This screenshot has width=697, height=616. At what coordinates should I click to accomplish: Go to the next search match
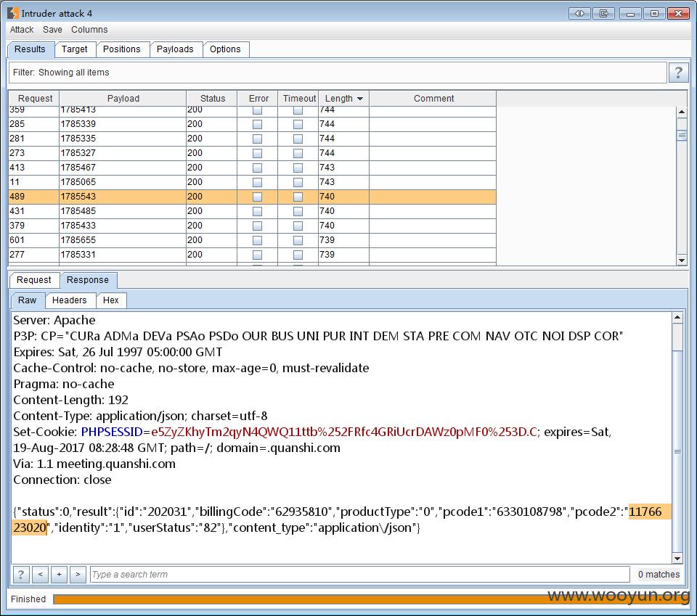click(78, 574)
